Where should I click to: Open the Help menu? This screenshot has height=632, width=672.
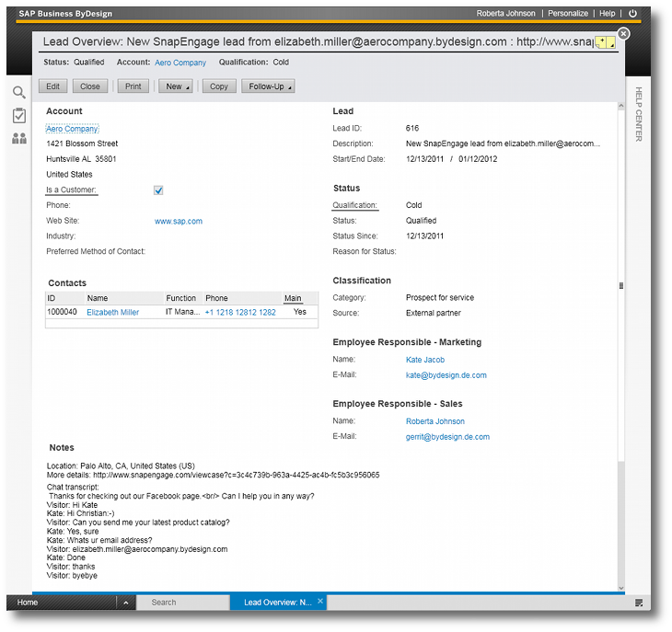point(607,13)
